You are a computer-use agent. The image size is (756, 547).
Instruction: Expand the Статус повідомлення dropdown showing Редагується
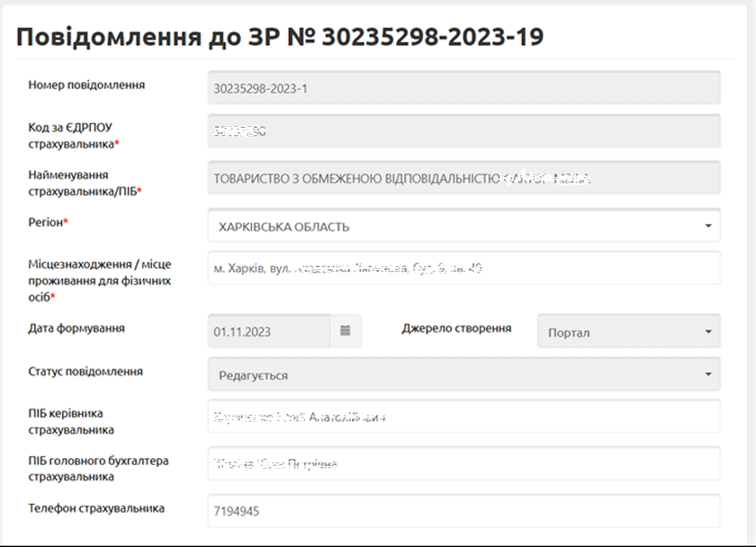tap(463, 374)
